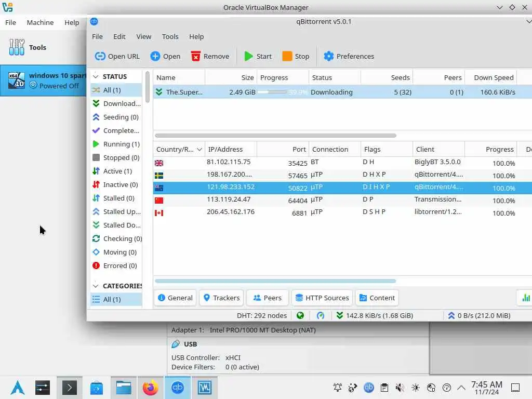
Task: Click the download speed status entry
Action: [375, 315]
